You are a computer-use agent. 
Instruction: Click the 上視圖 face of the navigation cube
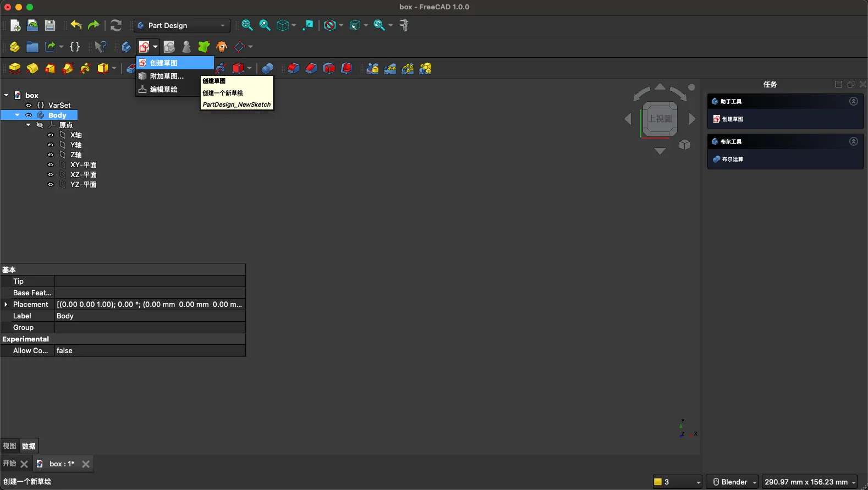point(660,119)
